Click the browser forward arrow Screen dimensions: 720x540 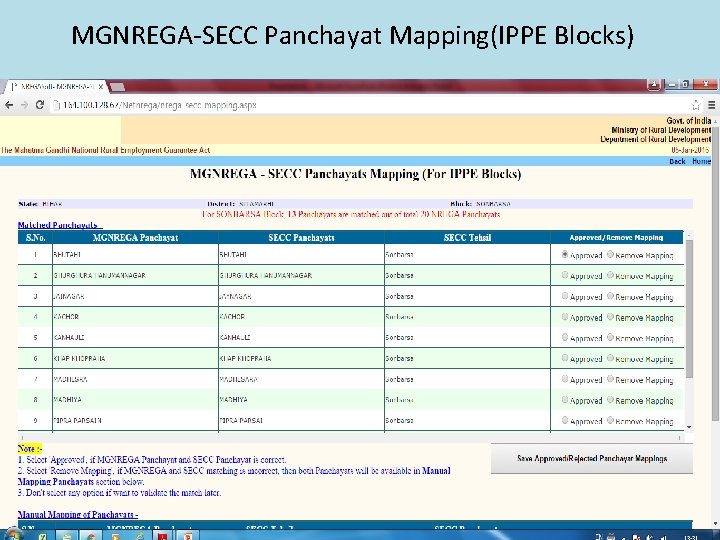(x=24, y=105)
